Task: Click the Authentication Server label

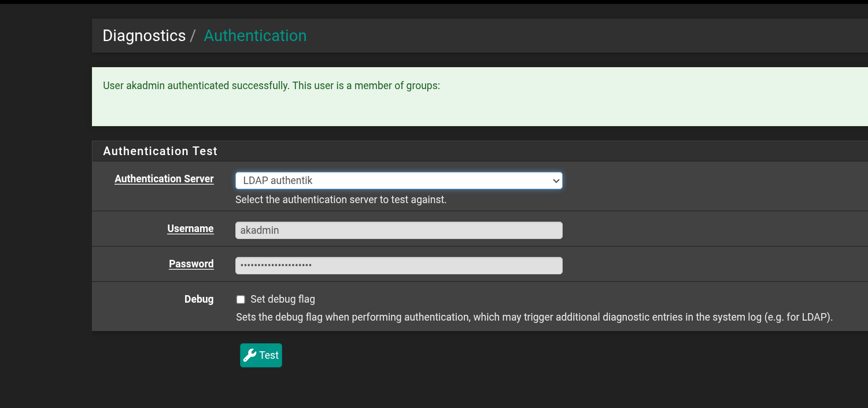Action: pos(164,179)
